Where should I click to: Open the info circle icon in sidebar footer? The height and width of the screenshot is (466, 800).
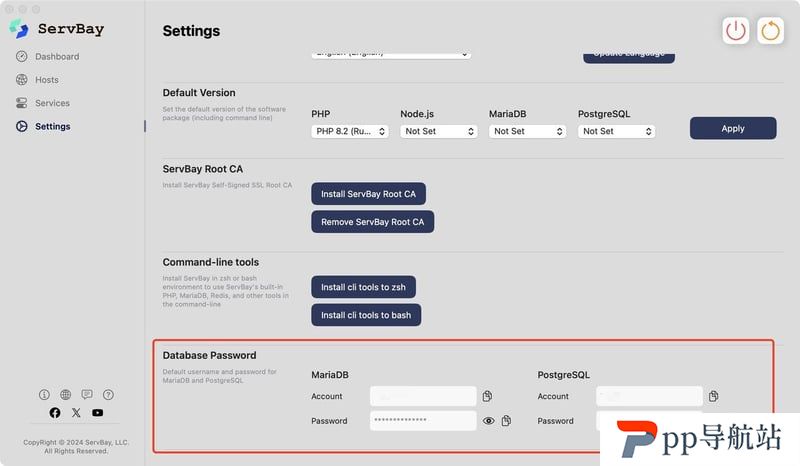[44, 395]
